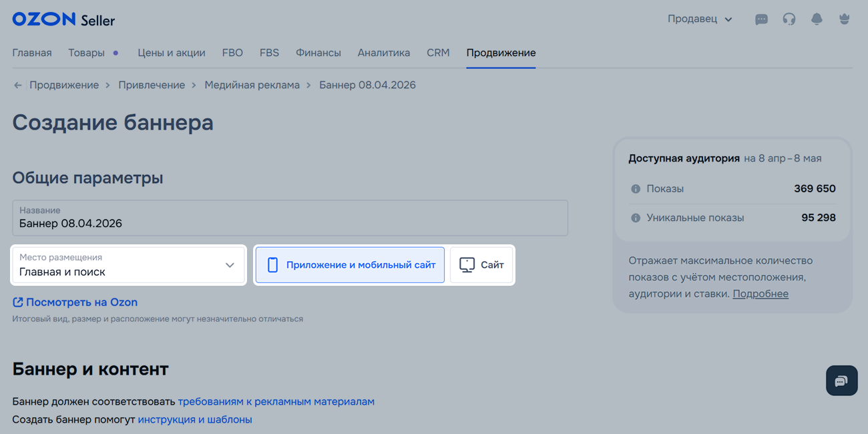Click the crown premium icon
868x434 pixels.
pyautogui.click(x=845, y=19)
